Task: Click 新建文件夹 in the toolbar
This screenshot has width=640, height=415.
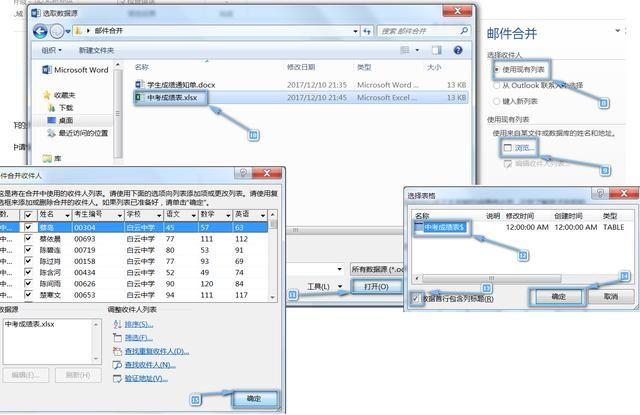Action: [x=97, y=50]
